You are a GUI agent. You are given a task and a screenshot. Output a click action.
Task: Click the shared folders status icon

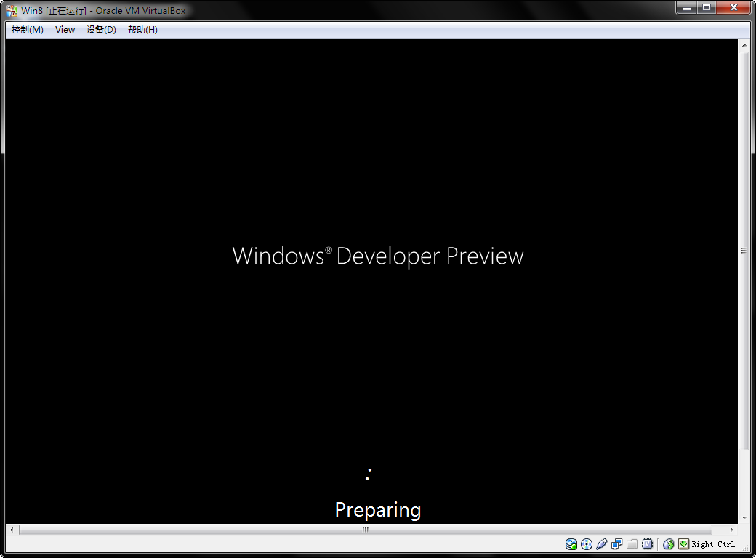(632, 544)
